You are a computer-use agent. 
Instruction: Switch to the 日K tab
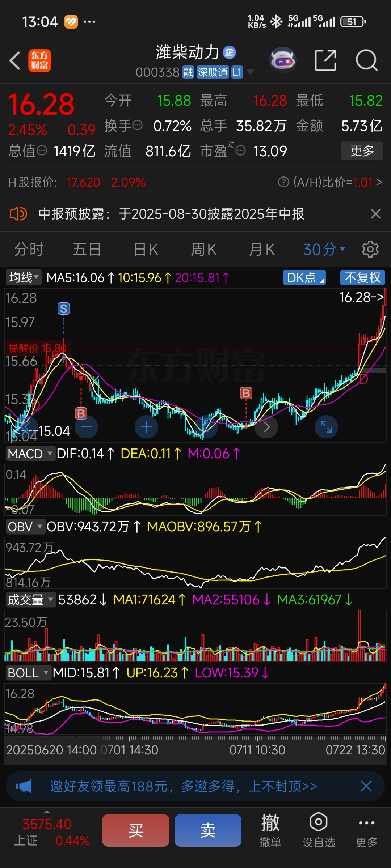pyautogui.click(x=146, y=249)
